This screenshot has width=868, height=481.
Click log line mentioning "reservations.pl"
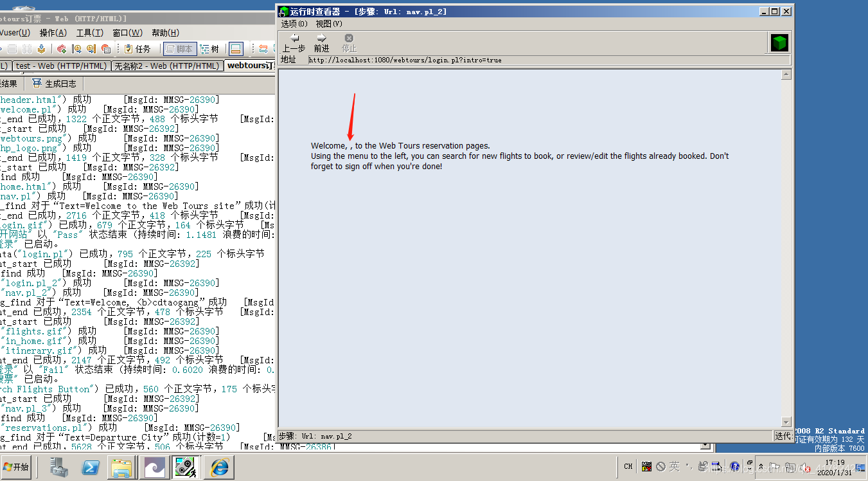coord(120,428)
